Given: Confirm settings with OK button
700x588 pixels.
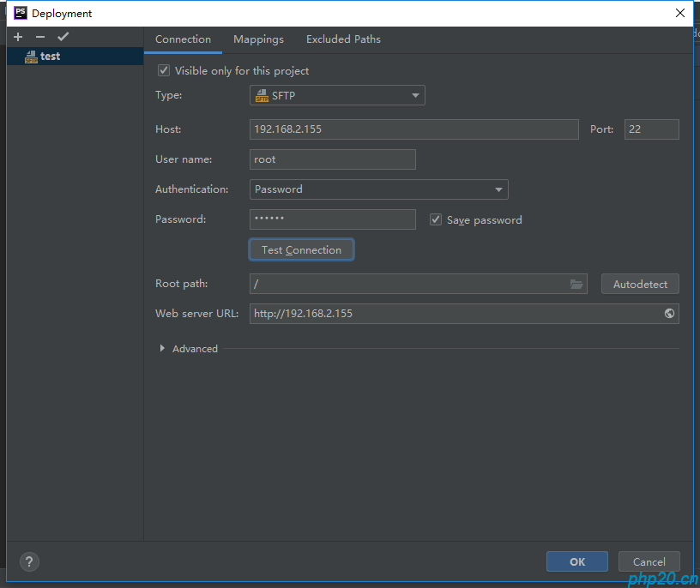Looking at the screenshot, I should tap(577, 561).
